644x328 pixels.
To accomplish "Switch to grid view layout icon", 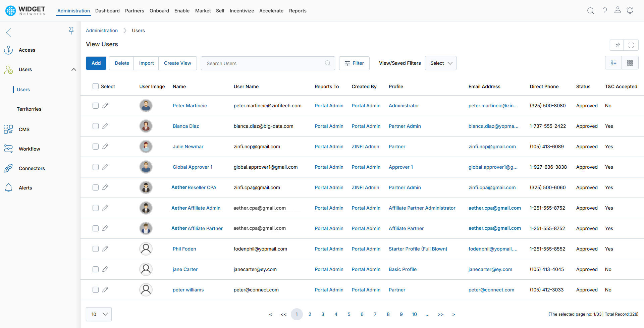I will [630, 63].
